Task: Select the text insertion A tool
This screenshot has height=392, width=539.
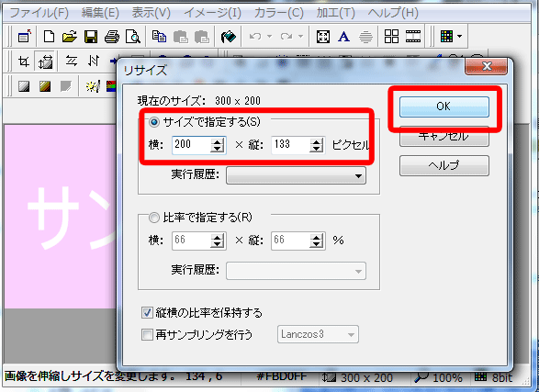Action: [343, 37]
